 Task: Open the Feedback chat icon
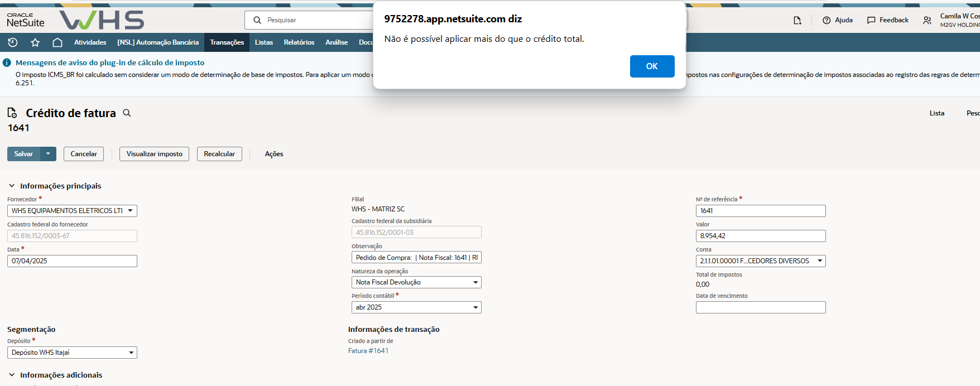click(871, 20)
